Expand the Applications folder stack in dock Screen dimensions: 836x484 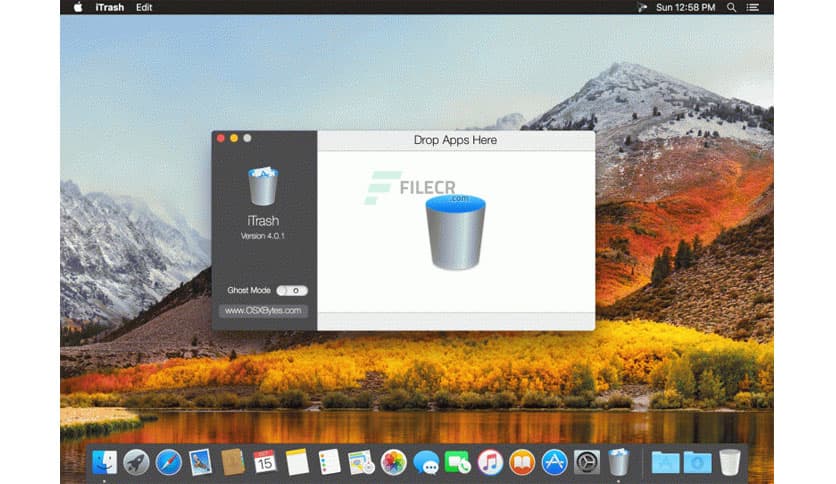[x=665, y=461]
